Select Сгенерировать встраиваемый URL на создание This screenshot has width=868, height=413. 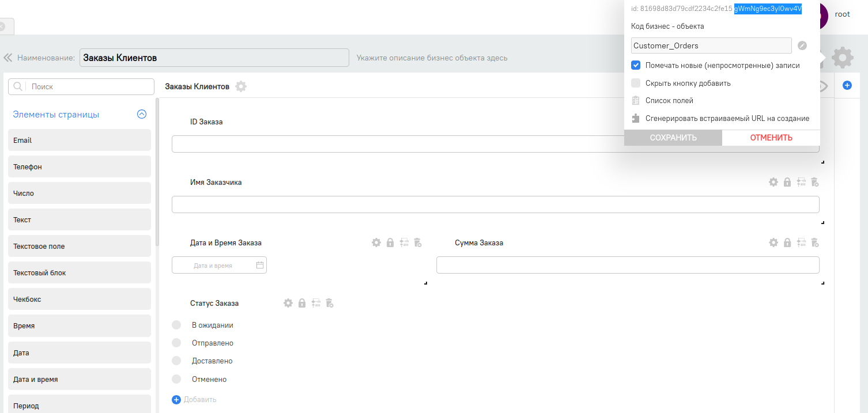pos(727,118)
